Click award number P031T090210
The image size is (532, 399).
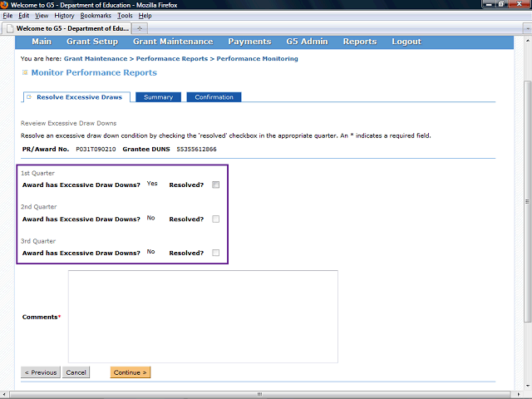click(x=96, y=149)
